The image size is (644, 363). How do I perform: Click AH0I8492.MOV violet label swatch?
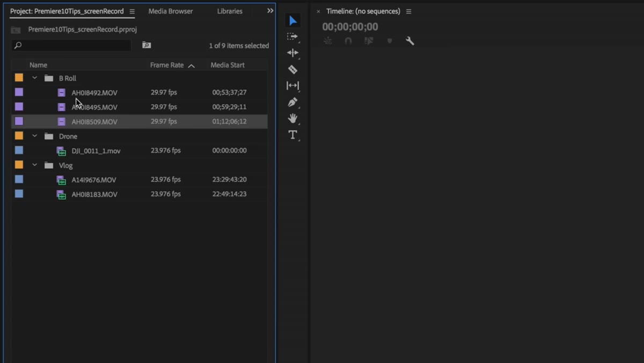19,92
